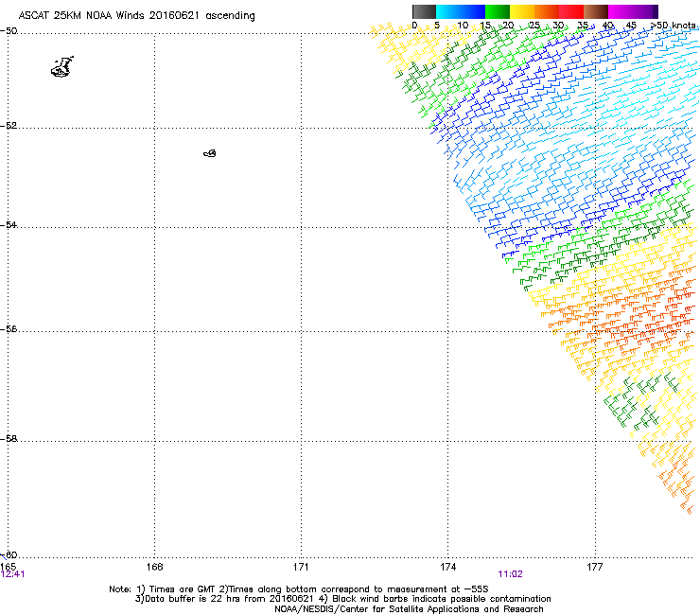The image size is (700, 615).
Task: Click the gray 0-5 knots color swatch
Action: click(x=424, y=11)
